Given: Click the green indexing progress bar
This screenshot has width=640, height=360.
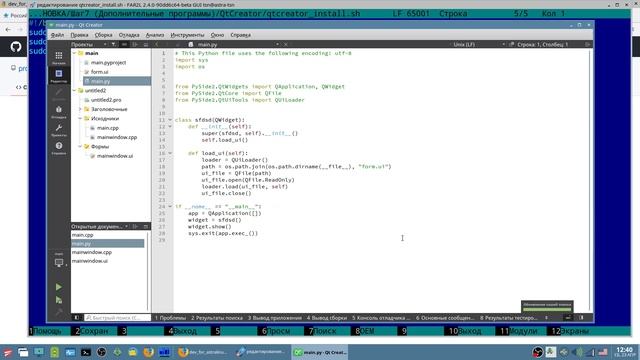Looking at the screenshot, I should (547, 309).
